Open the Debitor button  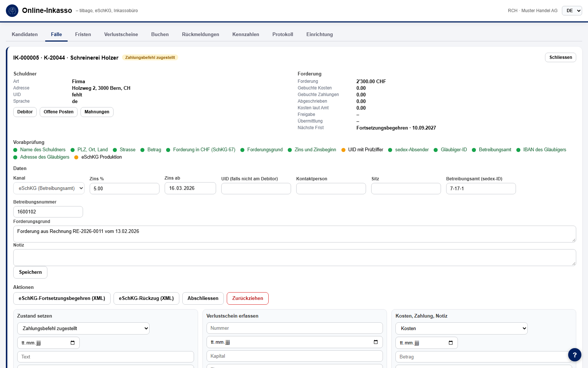click(25, 112)
